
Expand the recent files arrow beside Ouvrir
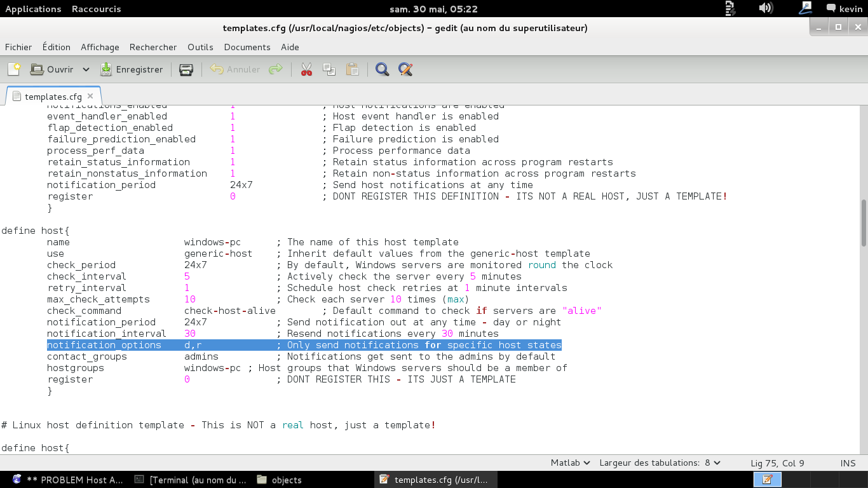(x=86, y=69)
